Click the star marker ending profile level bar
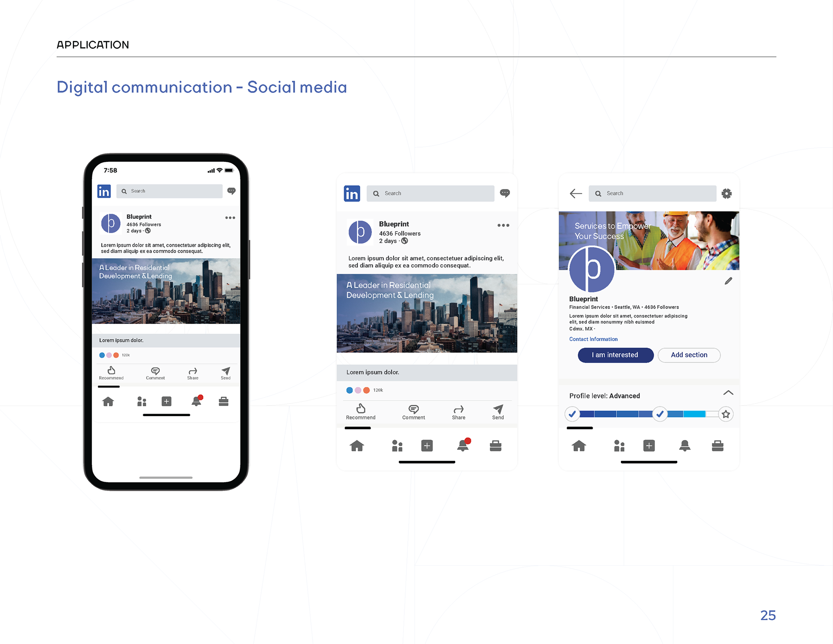This screenshot has width=833, height=644. tap(726, 414)
